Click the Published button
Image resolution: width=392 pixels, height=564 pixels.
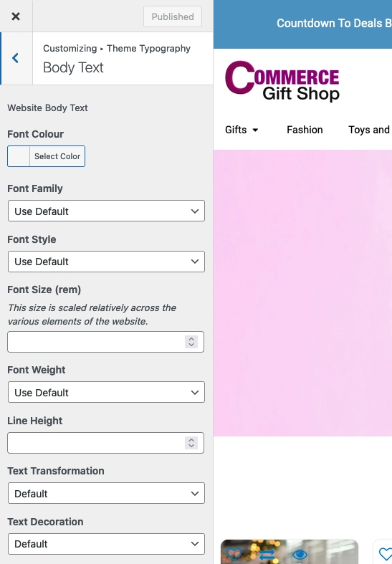(173, 16)
